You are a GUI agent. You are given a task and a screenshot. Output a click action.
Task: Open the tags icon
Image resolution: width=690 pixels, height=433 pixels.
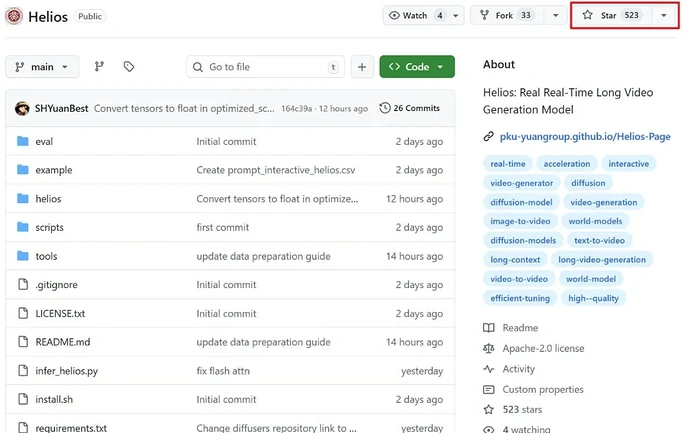click(129, 66)
